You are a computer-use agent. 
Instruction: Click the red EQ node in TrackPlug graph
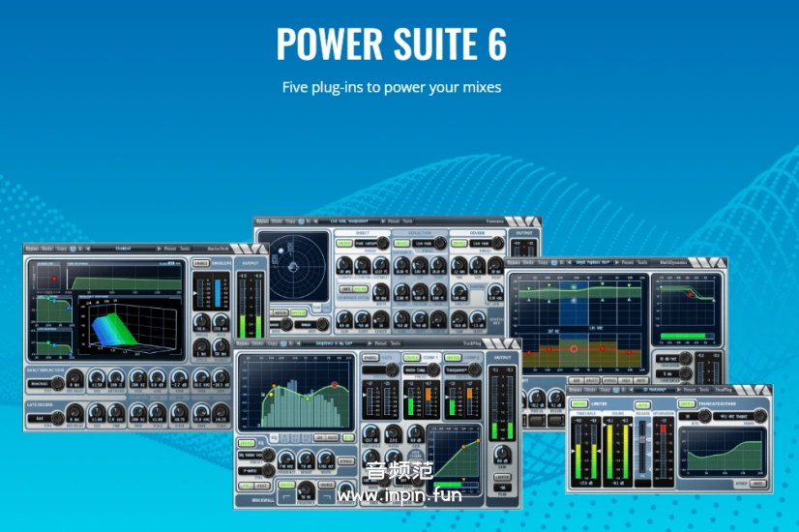tap(335, 385)
